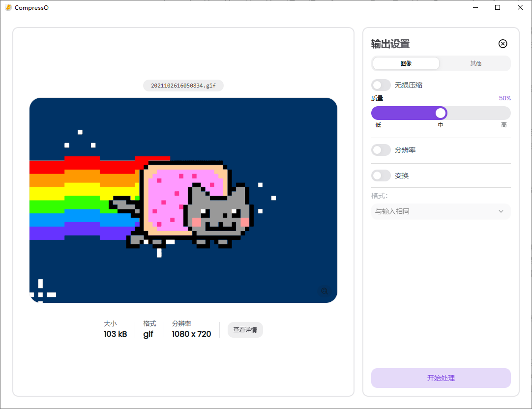Click the 50% quality percentage label
The height and width of the screenshot is (409, 532).
[504, 98]
